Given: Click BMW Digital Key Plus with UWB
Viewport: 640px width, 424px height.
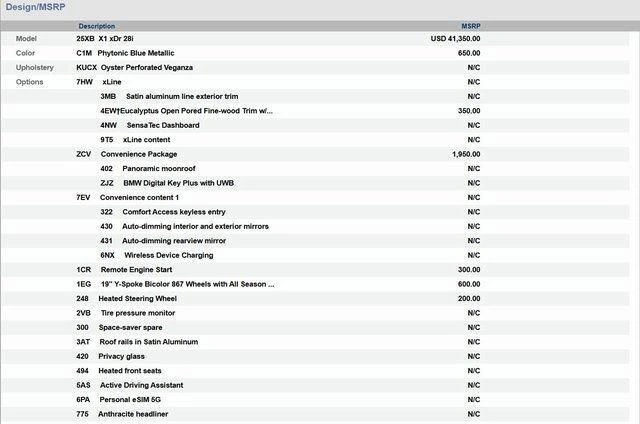Looking at the screenshot, I should pos(180,184).
